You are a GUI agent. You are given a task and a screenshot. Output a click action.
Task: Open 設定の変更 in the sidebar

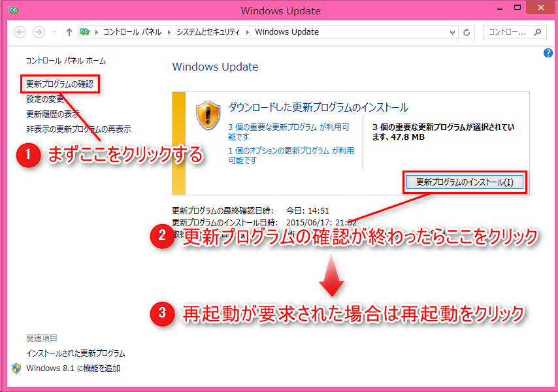(45, 99)
